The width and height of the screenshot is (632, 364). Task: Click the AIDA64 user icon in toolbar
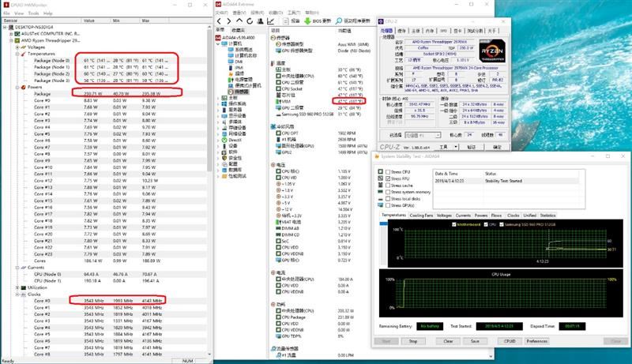tap(261, 21)
